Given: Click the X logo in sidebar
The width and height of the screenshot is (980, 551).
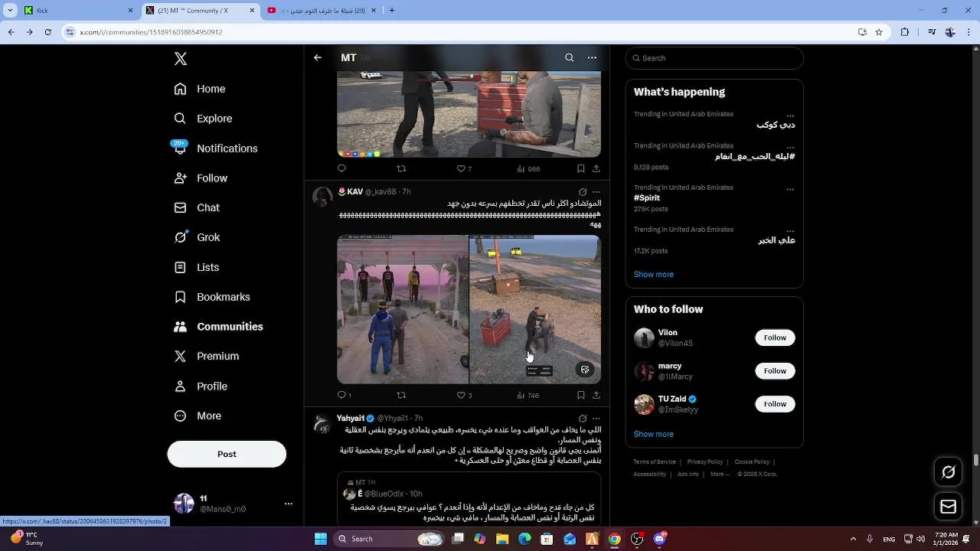Looking at the screenshot, I should click(x=181, y=59).
